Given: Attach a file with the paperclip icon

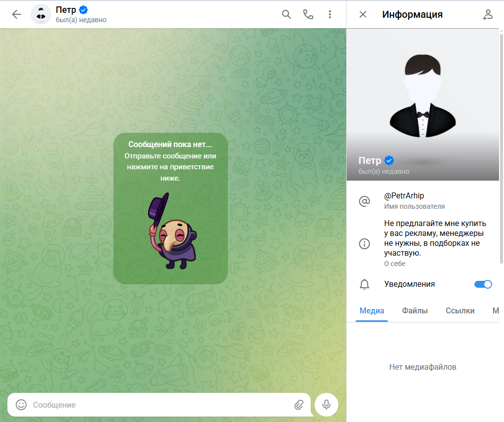Looking at the screenshot, I should click(299, 405).
